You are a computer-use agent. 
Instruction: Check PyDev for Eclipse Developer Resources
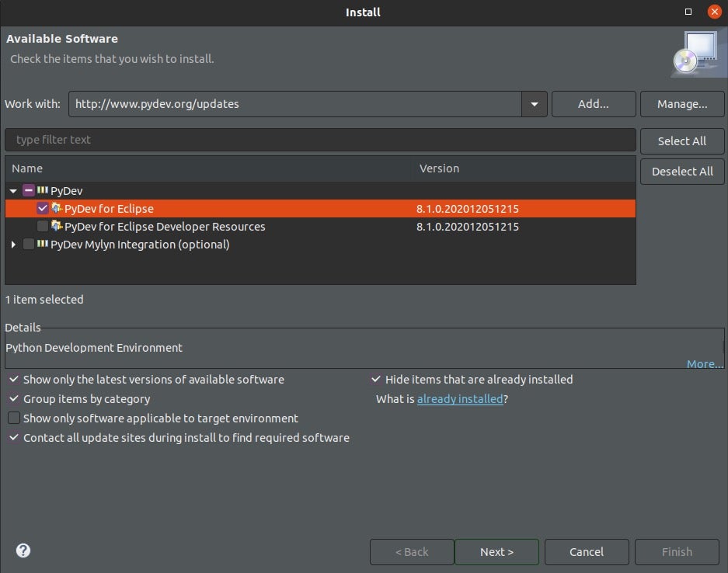(x=43, y=226)
